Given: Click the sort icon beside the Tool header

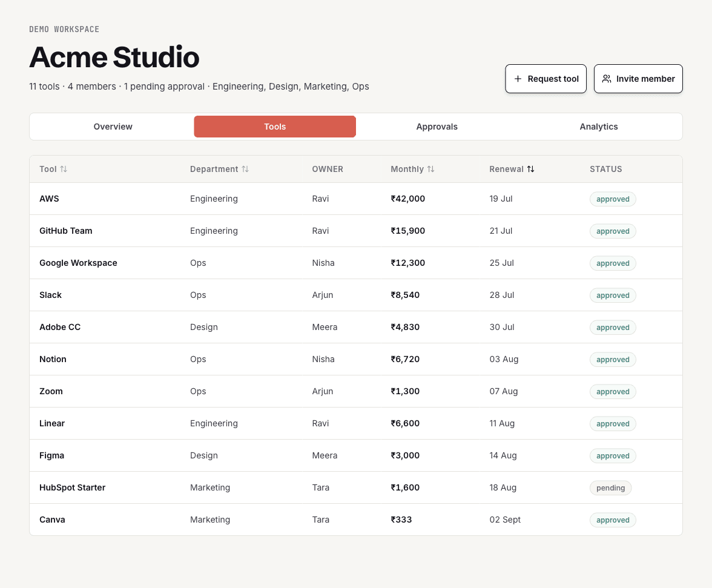Looking at the screenshot, I should tap(64, 169).
